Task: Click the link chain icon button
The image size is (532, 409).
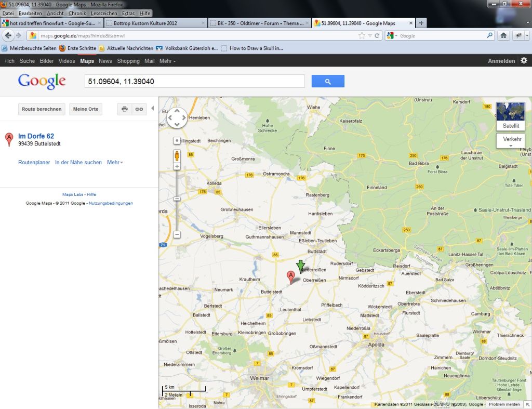Action: pyautogui.click(x=139, y=109)
